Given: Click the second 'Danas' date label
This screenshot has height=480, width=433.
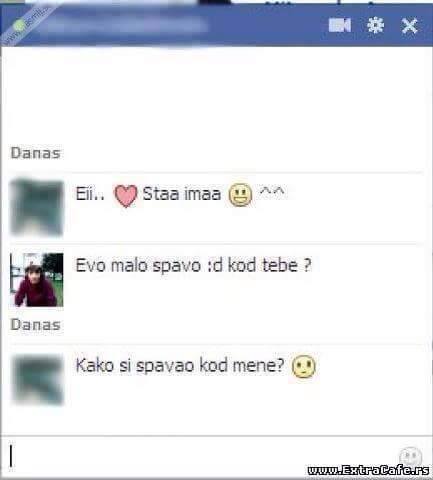Looking at the screenshot, I should click(x=36, y=324).
